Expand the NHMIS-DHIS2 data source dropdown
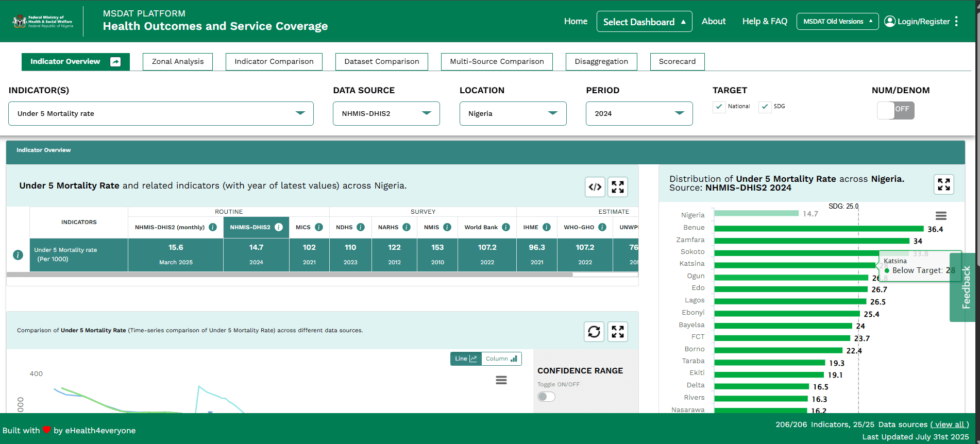This screenshot has width=980, height=444. [x=386, y=113]
